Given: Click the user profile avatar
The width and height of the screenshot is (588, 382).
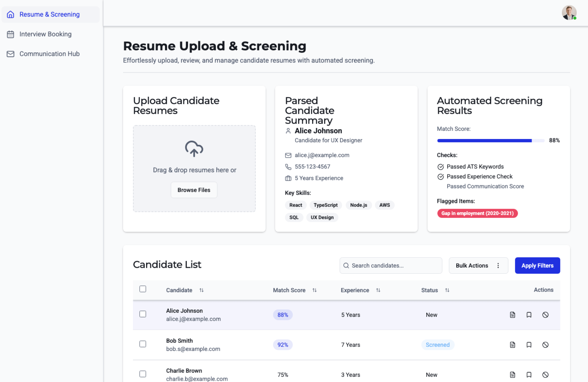Looking at the screenshot, I should pyautogui.click(x=569, y=13).
